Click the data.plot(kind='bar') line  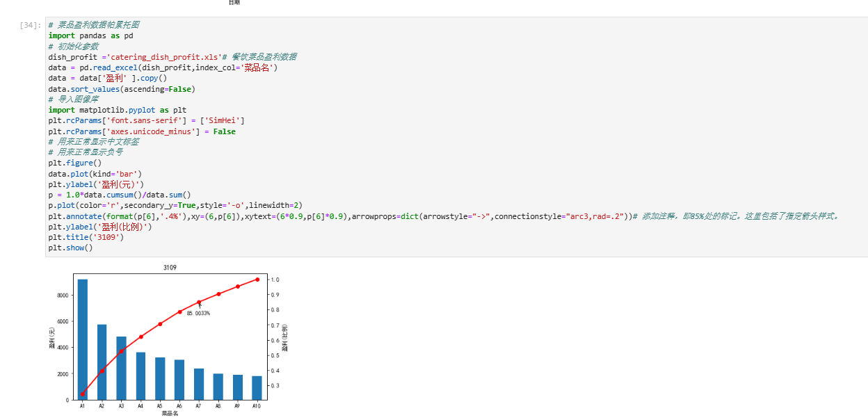(x=95, y=174)
